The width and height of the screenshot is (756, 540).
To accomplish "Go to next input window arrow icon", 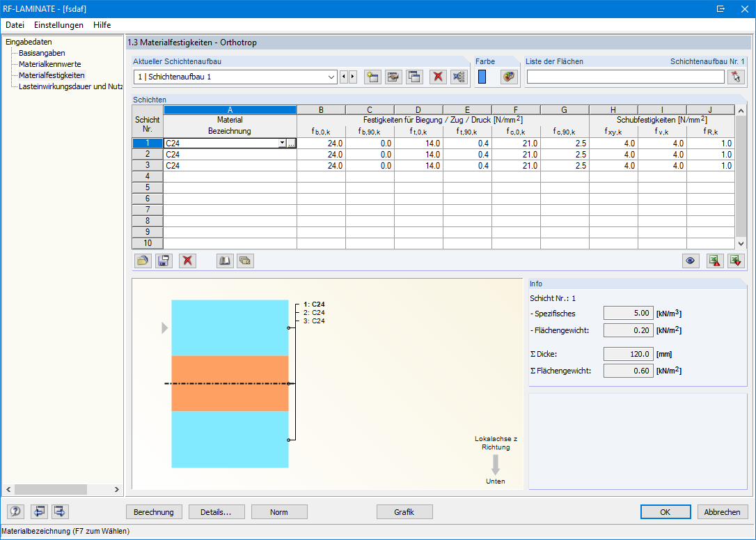I will tap(60, 511).
